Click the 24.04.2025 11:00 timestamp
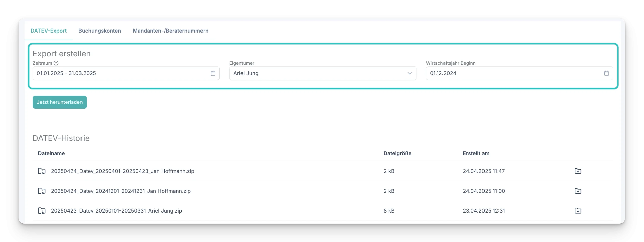 [484, 191]
